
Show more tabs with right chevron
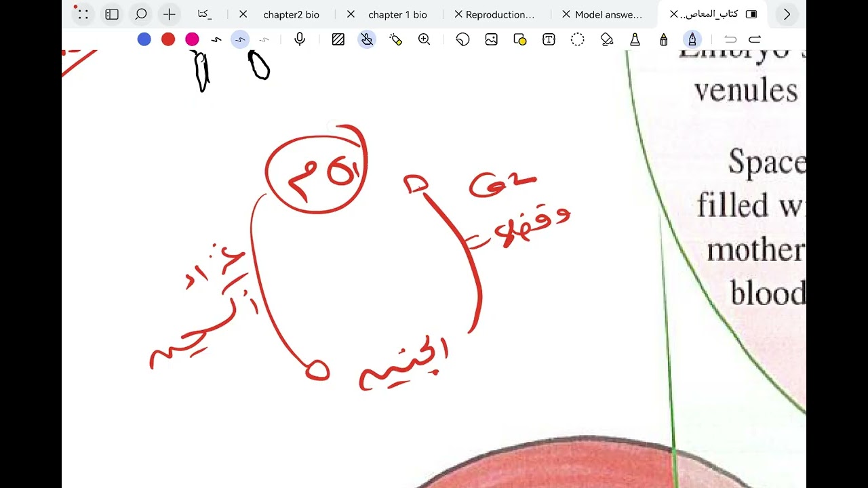point(787,14)
